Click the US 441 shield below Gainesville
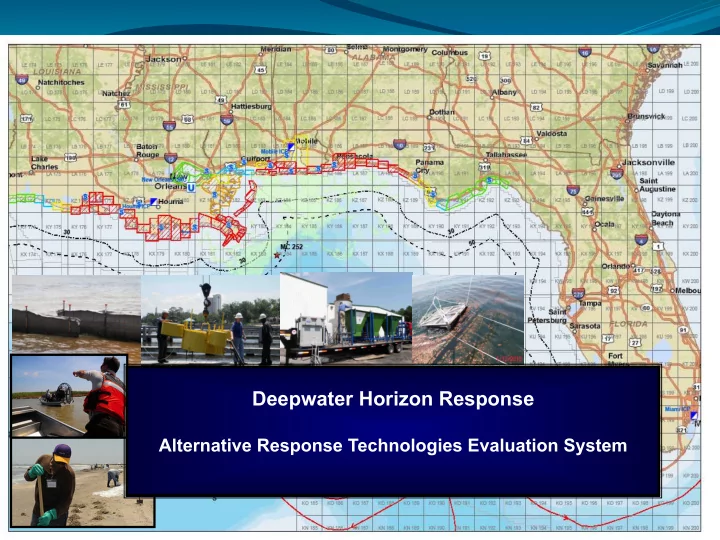The width and height of the screenshot is (720, 540). [x=587, y=212]
